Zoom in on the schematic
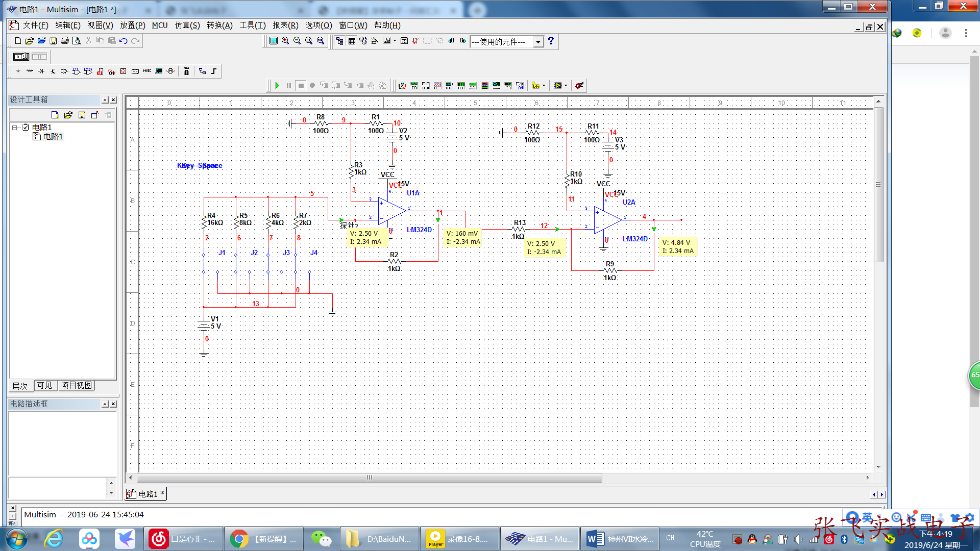 285,41
